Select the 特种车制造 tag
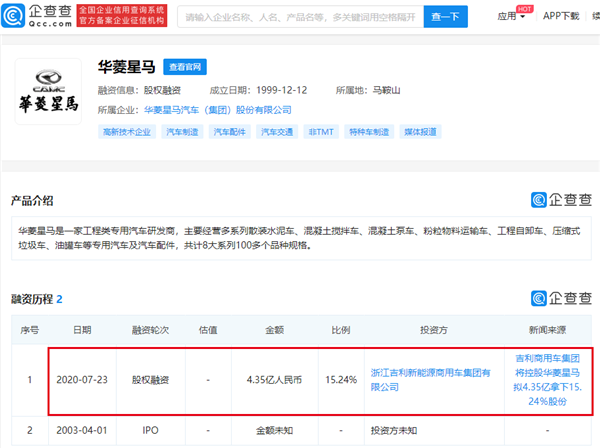The width and height of the screenshot is (600, 448). click(x=369, y=132)
